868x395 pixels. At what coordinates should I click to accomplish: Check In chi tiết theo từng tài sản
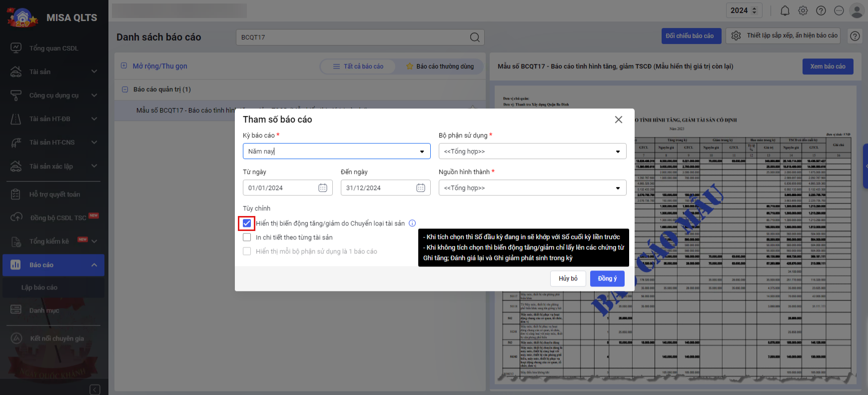(x=247, y=237)
